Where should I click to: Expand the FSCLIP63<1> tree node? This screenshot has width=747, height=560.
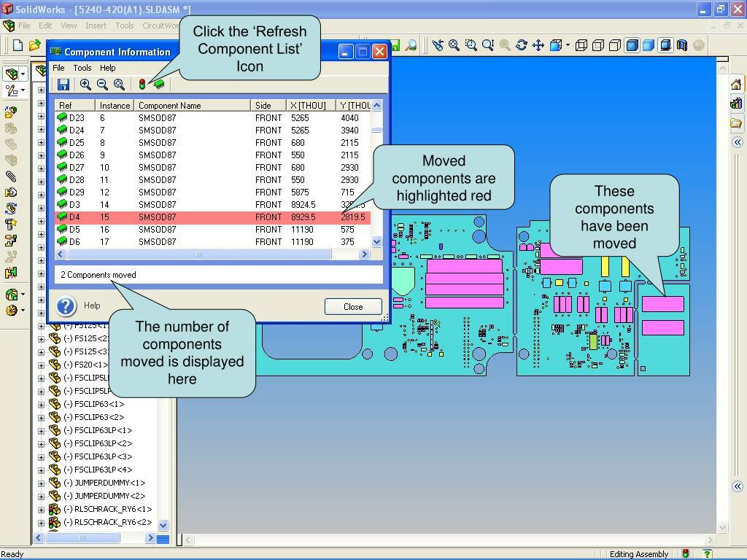click(42, 404)
